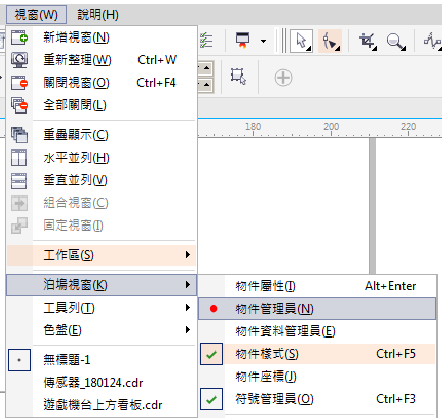This screenshot has height=418, width=442.
Task: Select the Shape edit tool
Action: click(x=330, y=41)
